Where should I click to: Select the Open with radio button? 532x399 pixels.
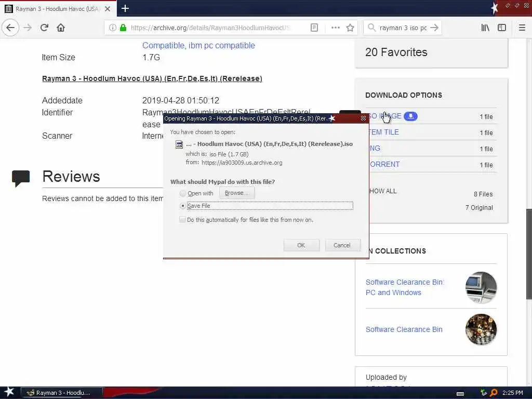[182, 193]
